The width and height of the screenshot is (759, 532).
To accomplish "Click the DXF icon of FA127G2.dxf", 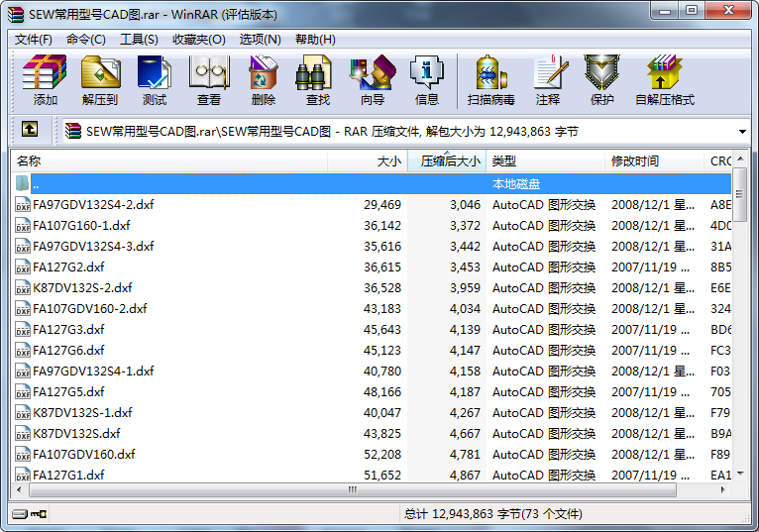I will (x=23, y=267).
